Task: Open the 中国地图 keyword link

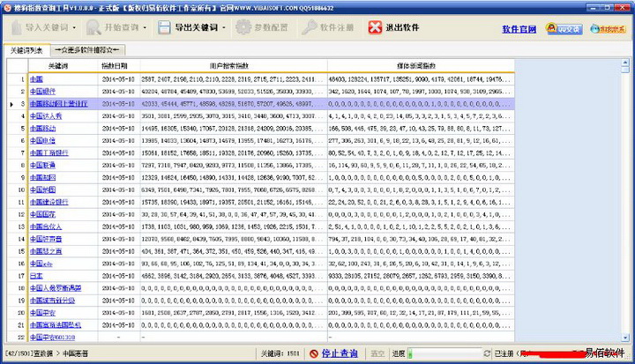Action: [x=43, y=189]
